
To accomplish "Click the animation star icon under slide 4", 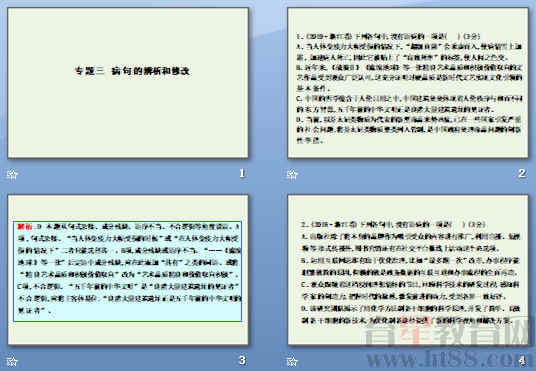I will [292, 361].
